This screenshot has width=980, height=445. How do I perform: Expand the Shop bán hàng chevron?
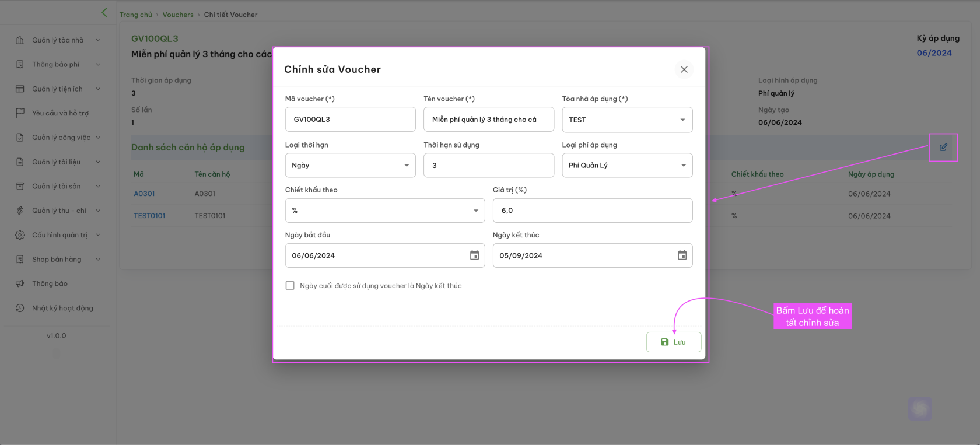[x=98, y=259]
